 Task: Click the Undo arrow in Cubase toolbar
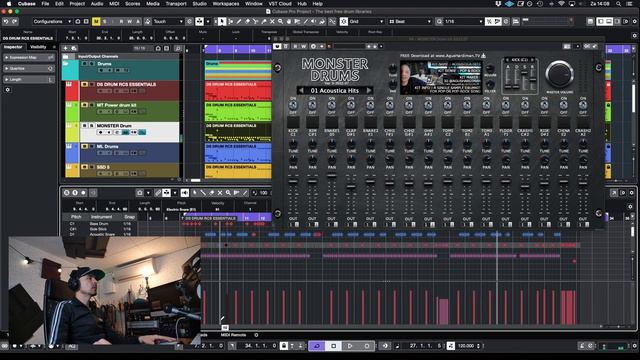(6, 21)
